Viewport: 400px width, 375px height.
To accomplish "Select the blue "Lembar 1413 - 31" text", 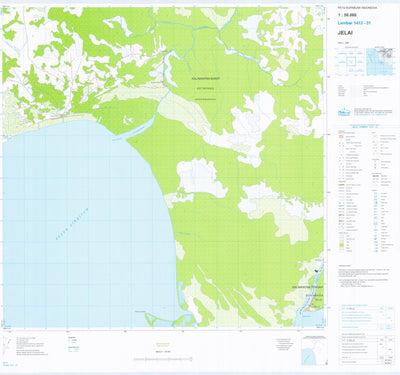I will point(354,23).
